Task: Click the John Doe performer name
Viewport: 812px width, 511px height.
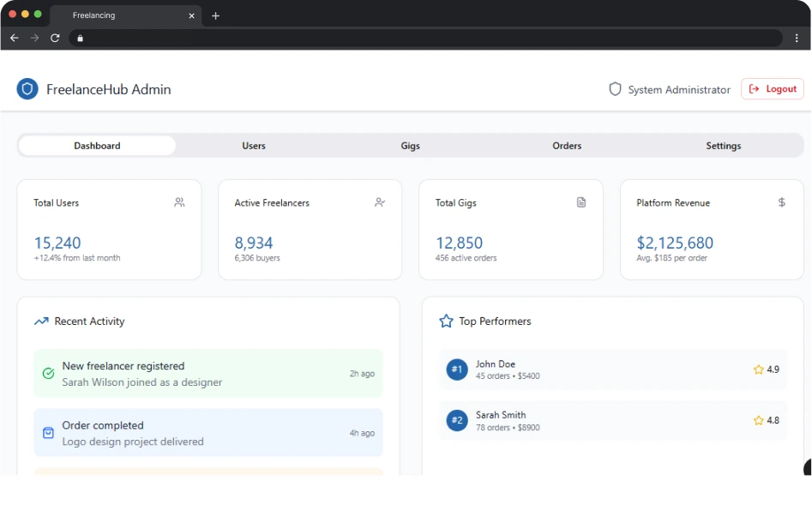Action: coord(496,364)
